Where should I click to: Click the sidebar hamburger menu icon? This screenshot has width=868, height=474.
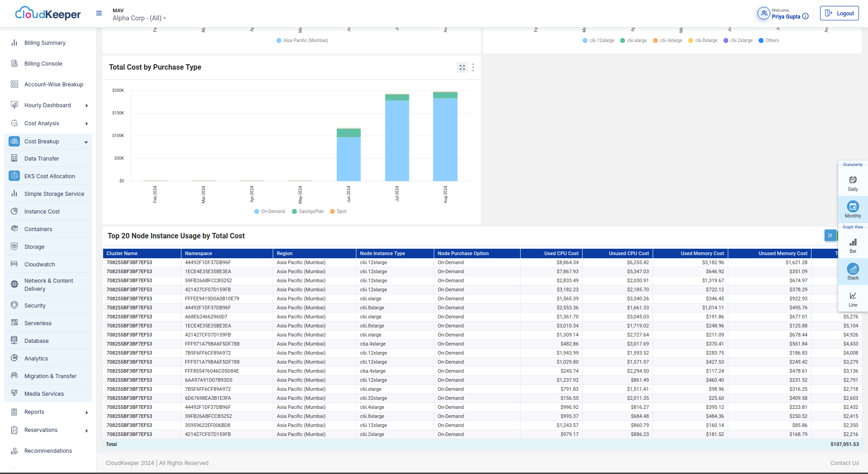click(99, 13)
